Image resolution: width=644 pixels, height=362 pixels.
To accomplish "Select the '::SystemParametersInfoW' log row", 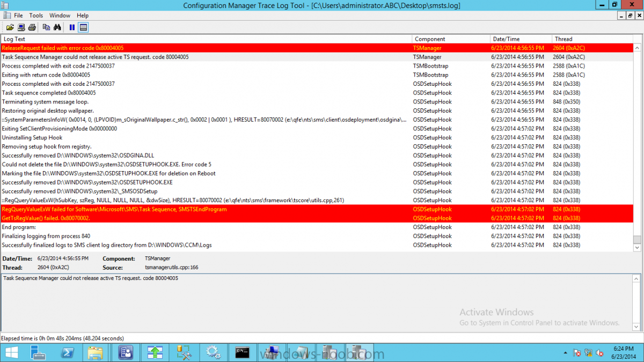I will (317, 120).
